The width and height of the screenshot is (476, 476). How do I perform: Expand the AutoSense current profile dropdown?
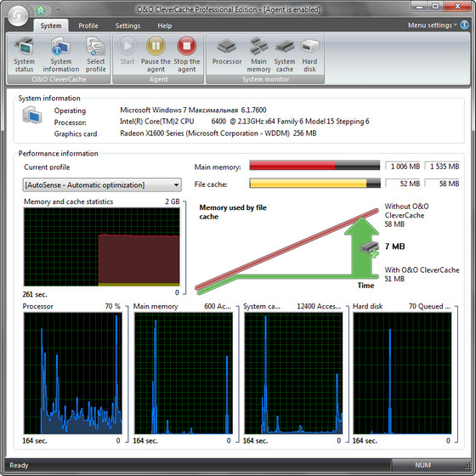pos(102,185)
